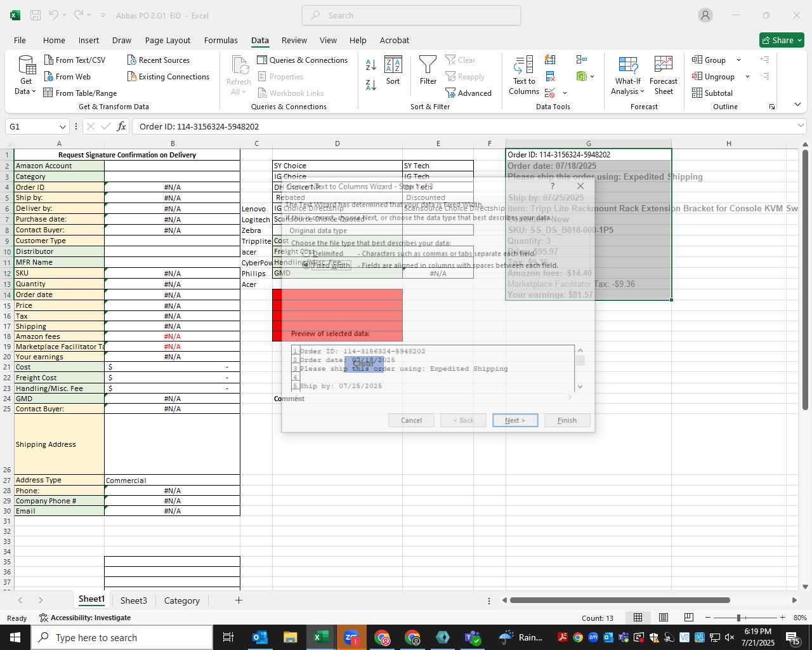Open Microsoft Teams from the taskbar

pyautogui.click(x=473, y=637)
